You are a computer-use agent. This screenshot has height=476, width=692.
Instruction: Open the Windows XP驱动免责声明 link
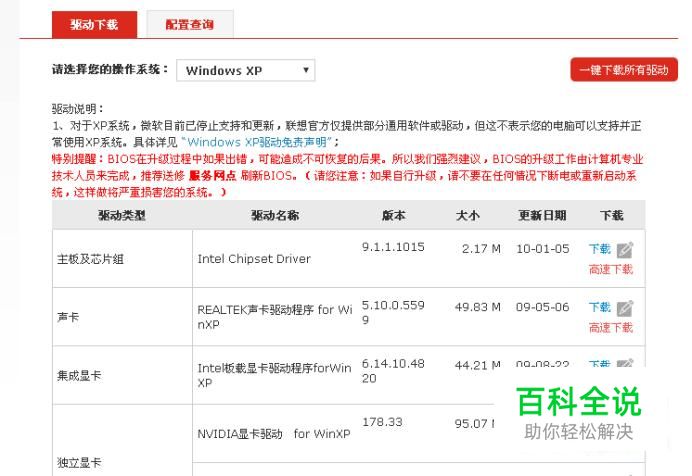pyautogui.click(x=256, y=142)
